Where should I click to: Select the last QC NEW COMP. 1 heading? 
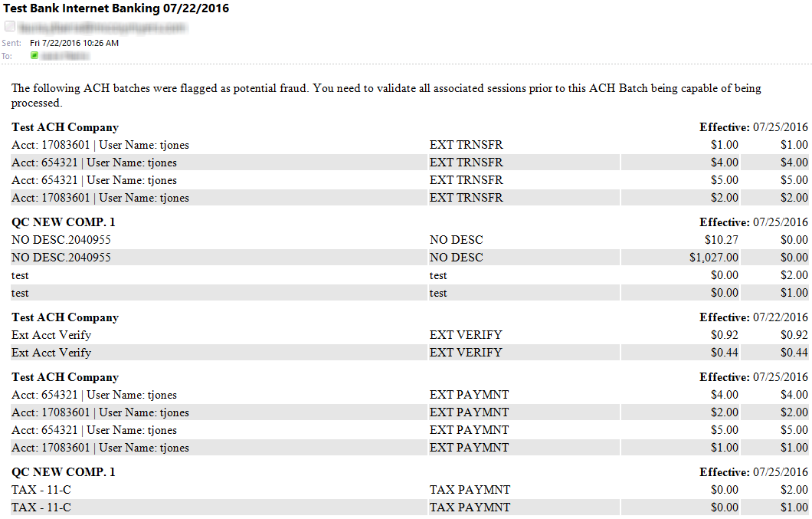64,472
